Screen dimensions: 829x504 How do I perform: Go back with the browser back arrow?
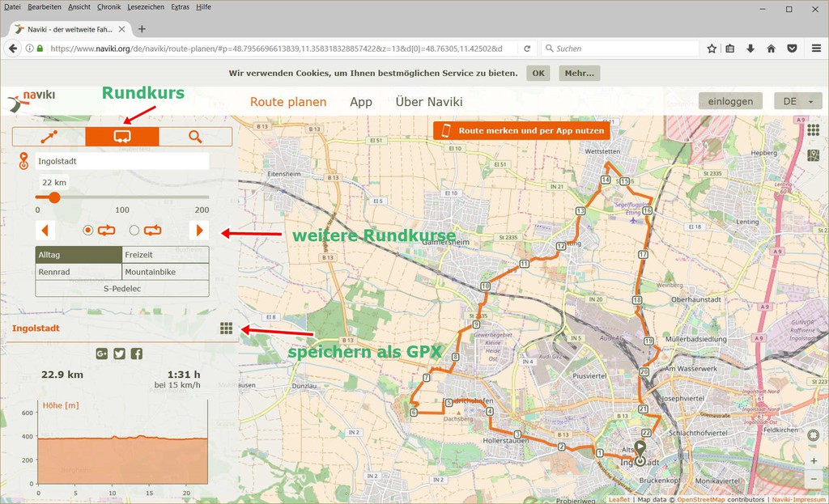tap(13, 49)
